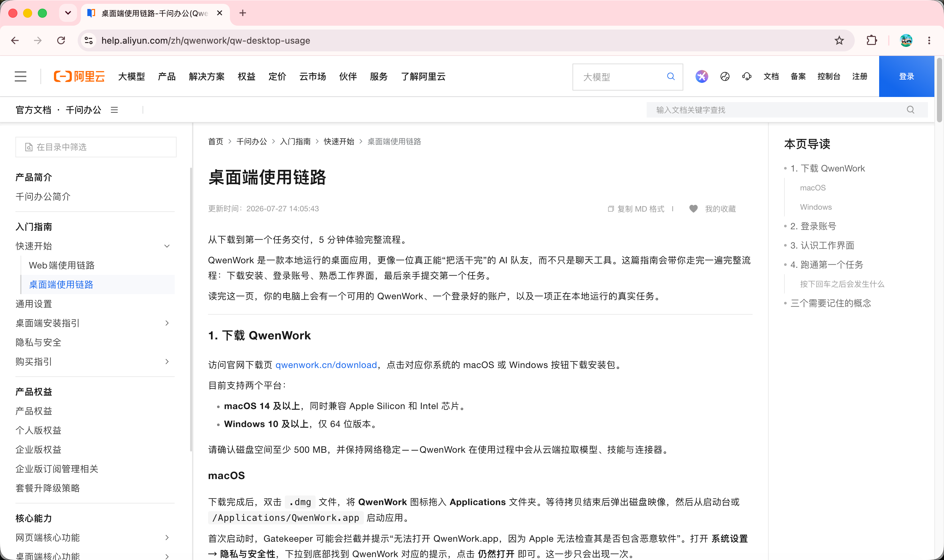Viewport: 944px width, 560px height.
Task: Open Web 端使用链路 in sidebar
Action: pos(62,265)
